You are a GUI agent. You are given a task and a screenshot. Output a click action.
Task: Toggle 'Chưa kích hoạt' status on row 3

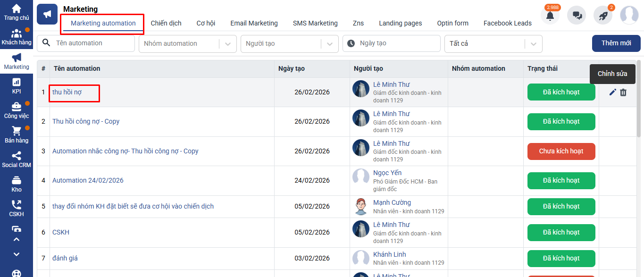click(561, 151)
